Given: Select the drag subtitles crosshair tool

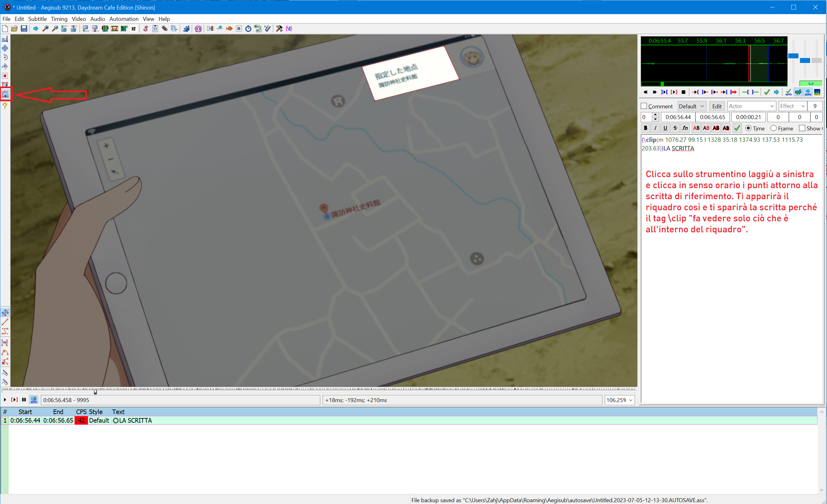Looking at the screenshot, I should click(5, 48).
